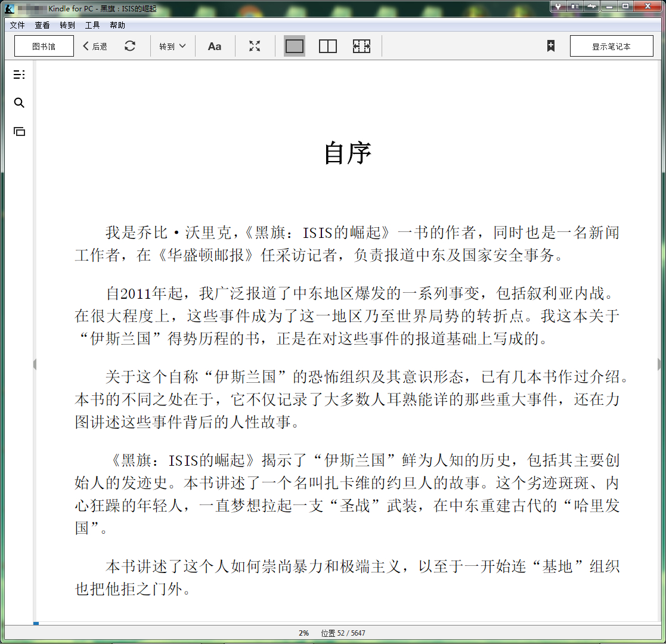
Task: Close the Kindle for PC window
Action: click(x=648, y=6)
